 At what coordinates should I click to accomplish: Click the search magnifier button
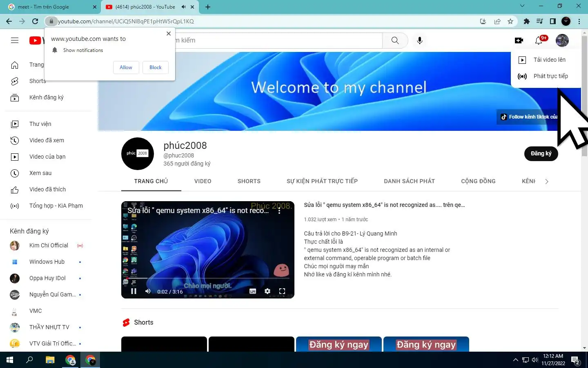point(395,40)
